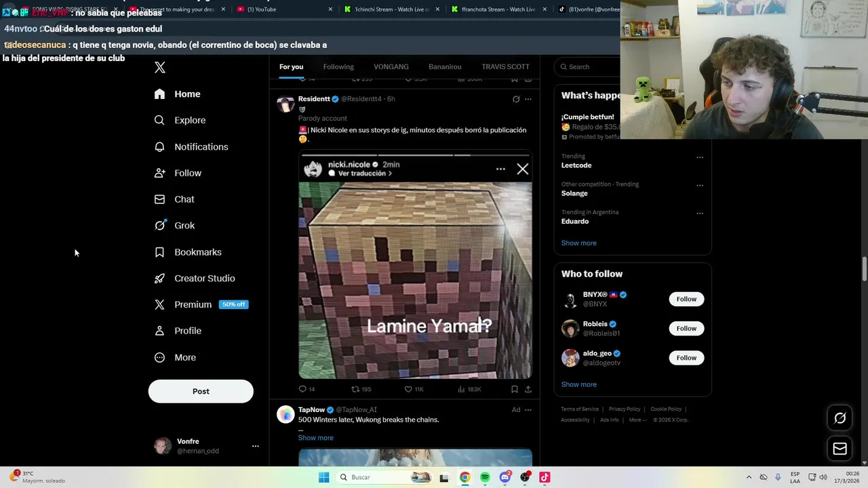The width and height of the screenshot is (868, 488).
Task: Switch to the Bananirou tab
Action: [445, 66]
